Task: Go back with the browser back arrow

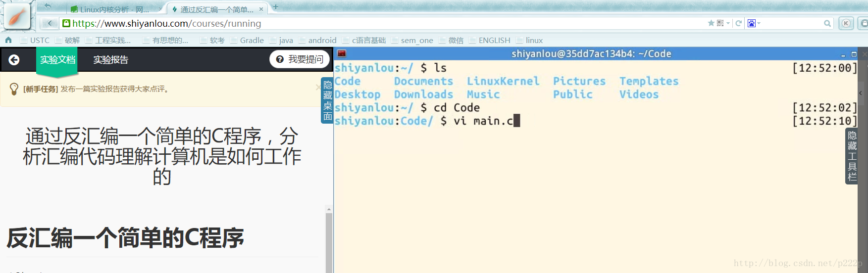Action: (x=50, y=23)
